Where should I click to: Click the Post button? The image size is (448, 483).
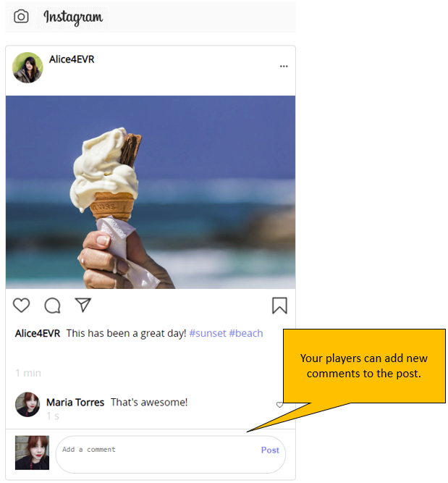coord(270,450)
